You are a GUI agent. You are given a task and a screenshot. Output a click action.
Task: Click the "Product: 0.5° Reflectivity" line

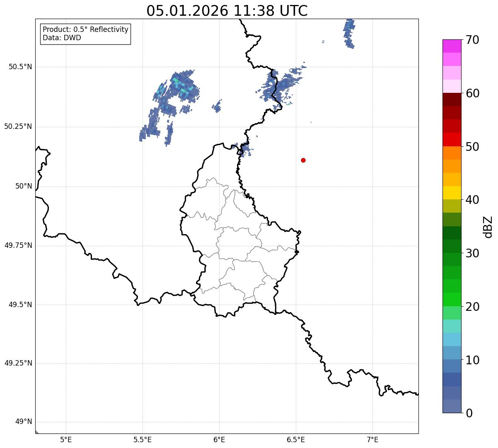tap(85, 29)
